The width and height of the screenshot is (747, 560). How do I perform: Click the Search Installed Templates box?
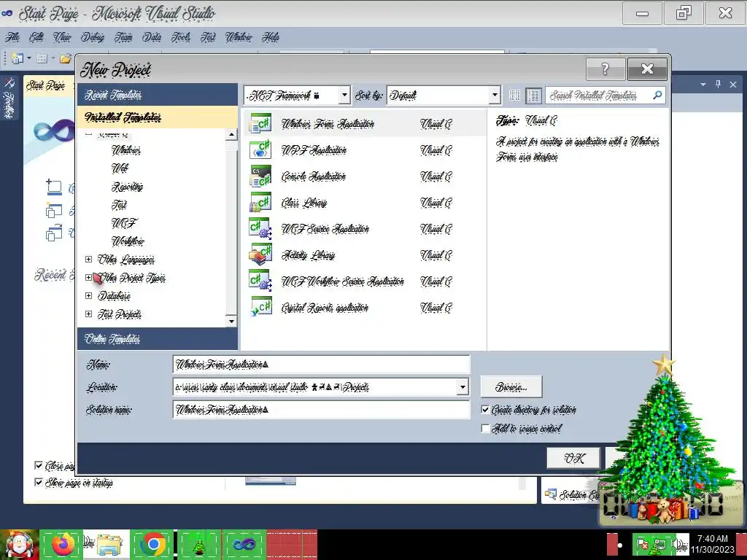tap(600, 96)
